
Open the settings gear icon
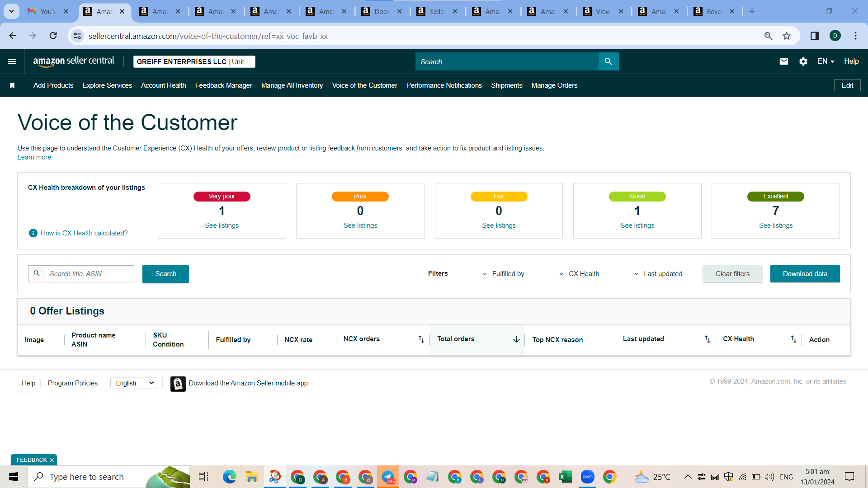(803, 61)
